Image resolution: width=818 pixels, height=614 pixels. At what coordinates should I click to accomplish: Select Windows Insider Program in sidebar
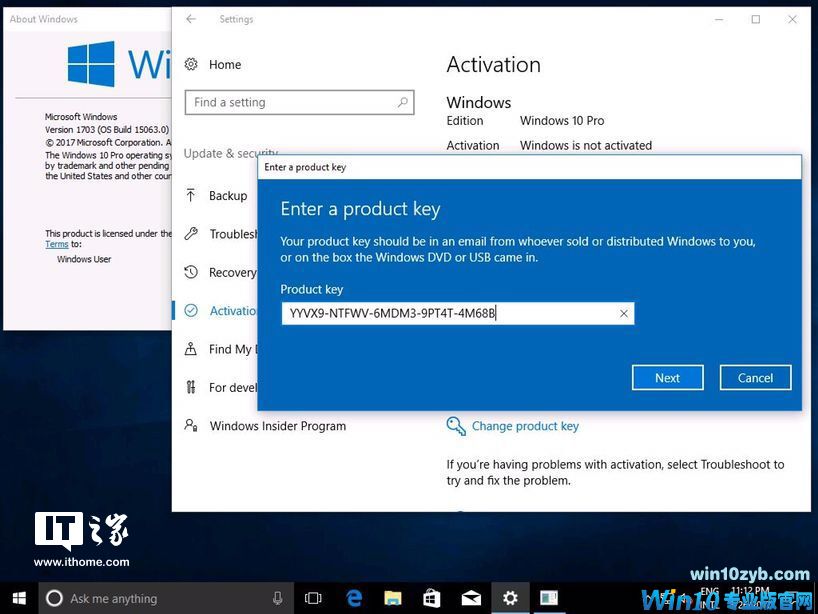point(277,426)
